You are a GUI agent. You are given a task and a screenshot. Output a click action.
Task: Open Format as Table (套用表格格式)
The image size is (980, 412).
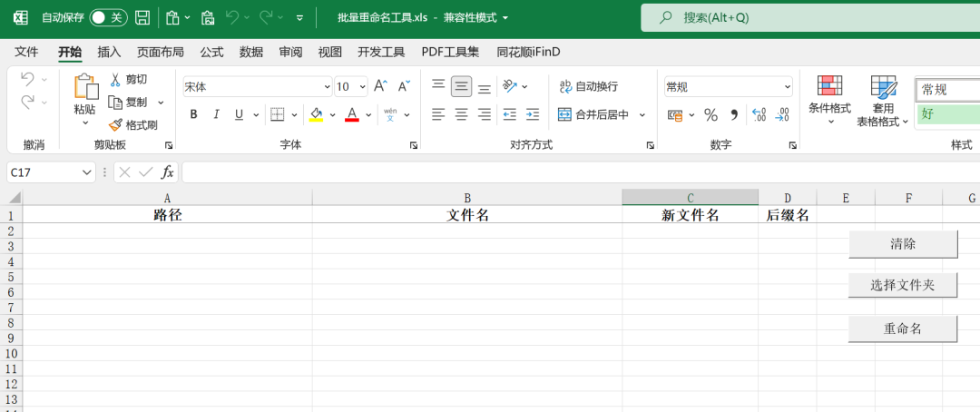click(x=883, y=100)
